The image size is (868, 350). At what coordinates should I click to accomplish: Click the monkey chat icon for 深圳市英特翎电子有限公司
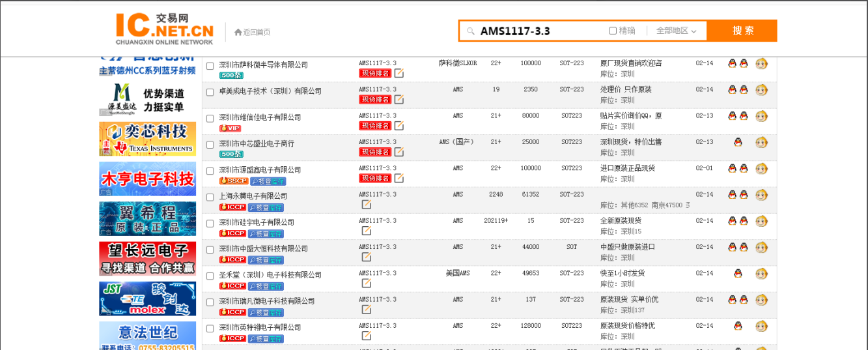(x=761, y=326)
